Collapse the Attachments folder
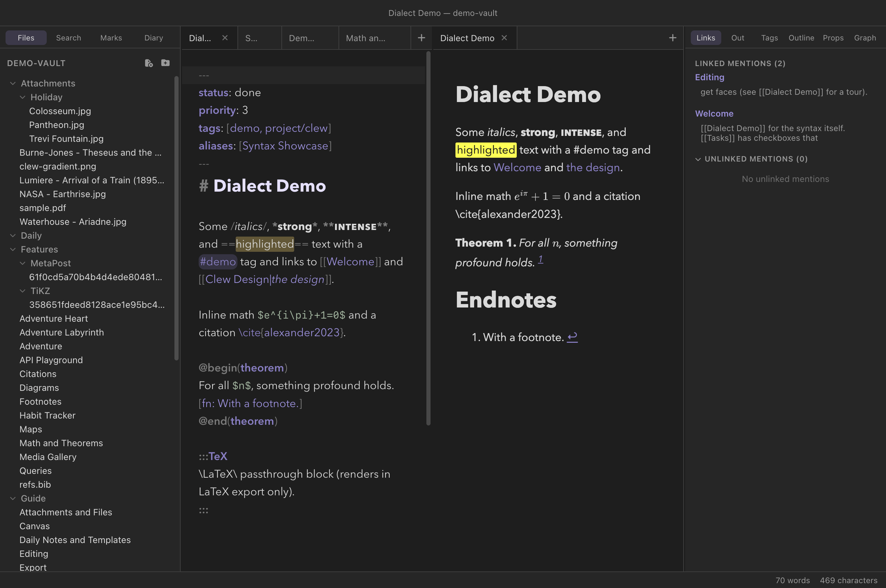This screenshot has height=588, width=886. pos(13,83)
